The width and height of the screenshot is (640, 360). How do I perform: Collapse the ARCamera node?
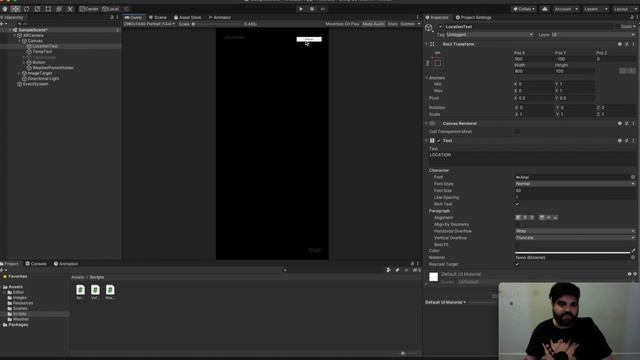15,36
